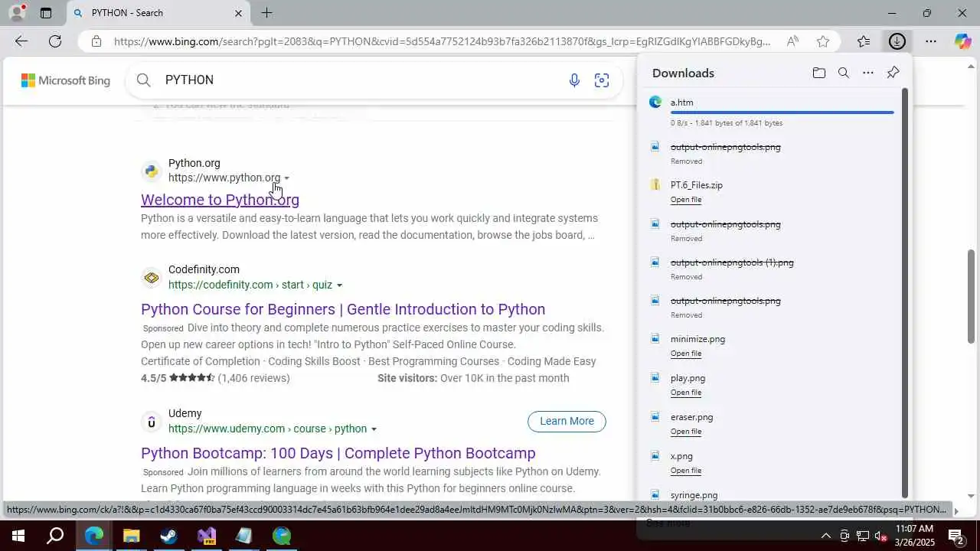This screenshot has width=980, height=551.
Task: Click the Codefinity.com site icon
Action: tap(152, 277)
